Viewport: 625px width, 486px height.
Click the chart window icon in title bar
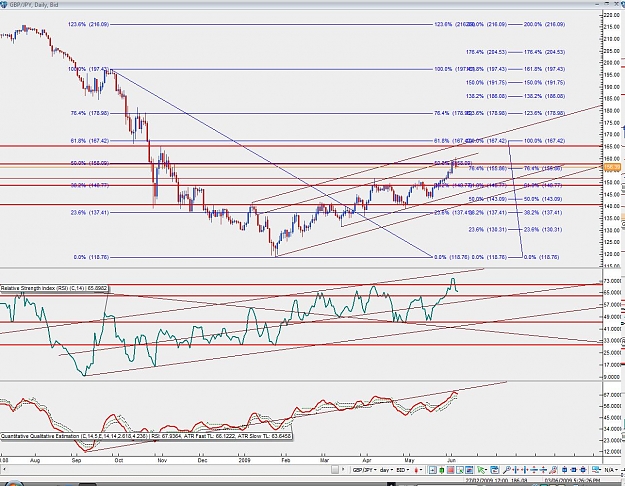click(x=4, y=4)
